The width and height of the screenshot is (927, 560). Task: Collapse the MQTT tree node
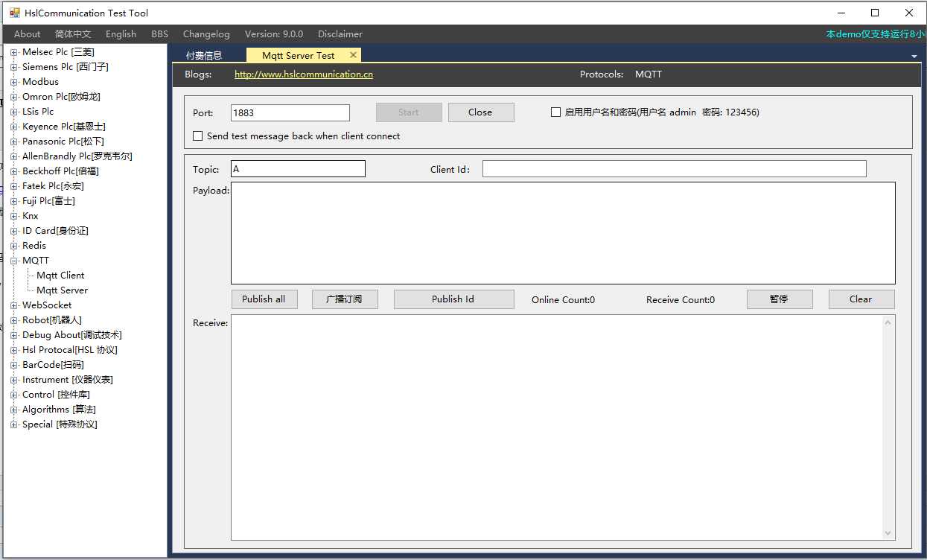[14, 261]
